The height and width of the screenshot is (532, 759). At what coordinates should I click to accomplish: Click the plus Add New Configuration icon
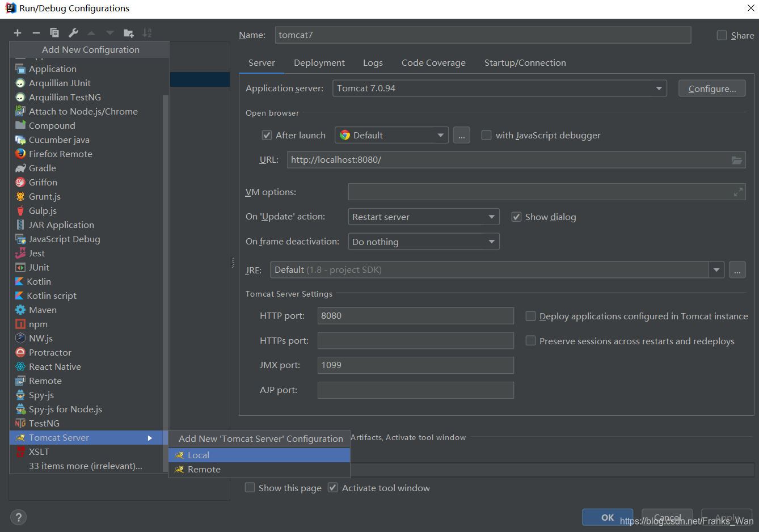18,33
